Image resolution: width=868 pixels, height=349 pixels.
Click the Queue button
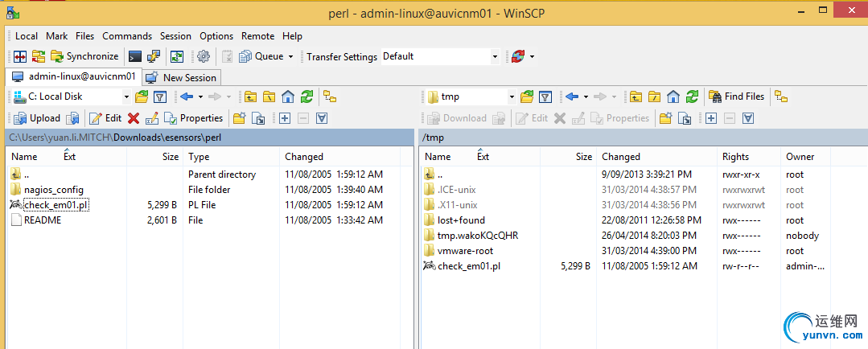[x=261, y=56]
